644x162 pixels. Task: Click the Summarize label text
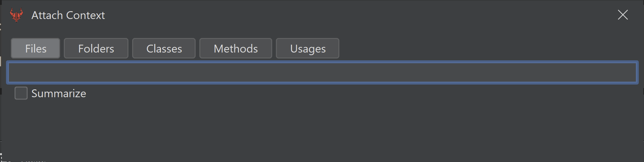[59, 93]
